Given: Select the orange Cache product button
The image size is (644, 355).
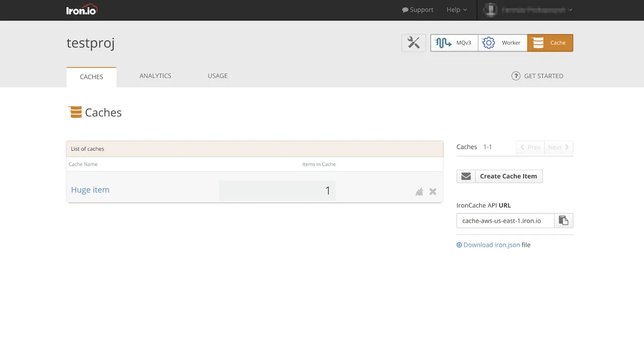Looking at the screenshot, I should click(x=550, y=43).
